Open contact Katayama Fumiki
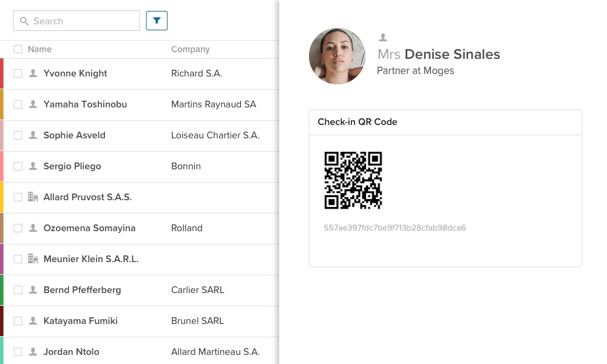Image resolution: width=607 pixels, height=364 pixels. pyautogui.click(x=81, y=321)
